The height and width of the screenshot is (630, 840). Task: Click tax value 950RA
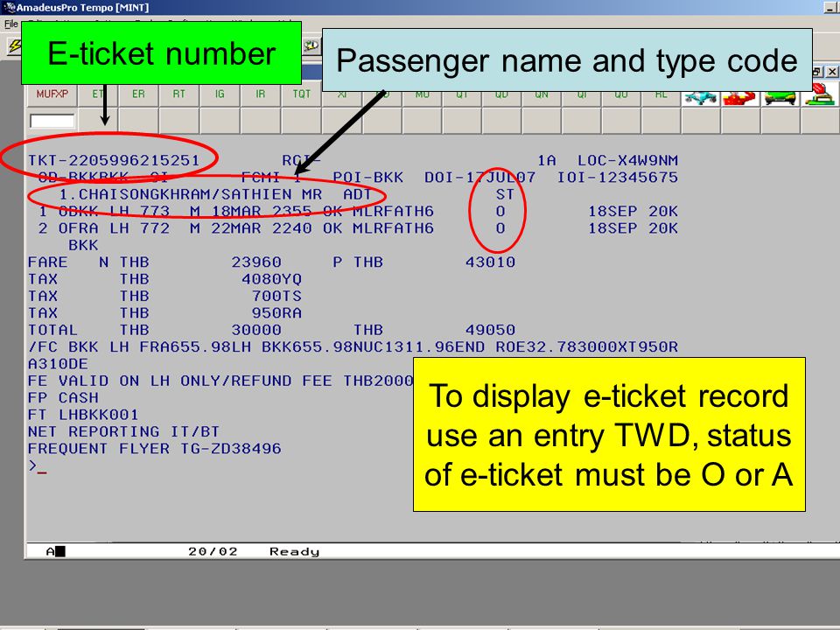(x=276, y=313)
